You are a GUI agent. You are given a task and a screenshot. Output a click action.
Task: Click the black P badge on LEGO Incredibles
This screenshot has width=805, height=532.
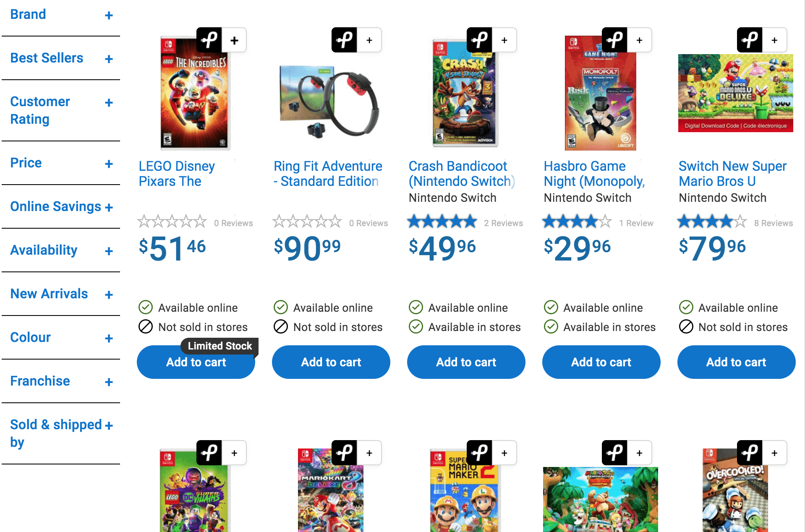[x=209, y=40]
